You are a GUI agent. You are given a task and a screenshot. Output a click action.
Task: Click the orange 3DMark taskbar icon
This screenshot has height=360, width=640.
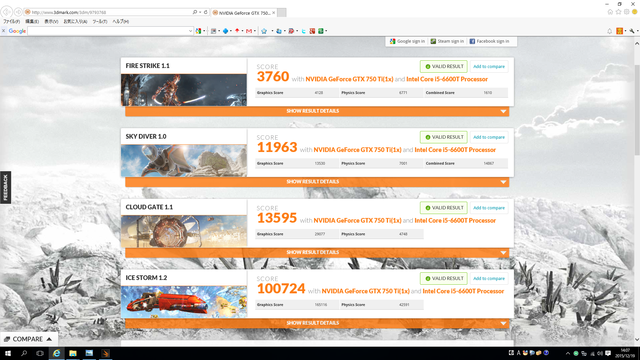coord(105,353)
